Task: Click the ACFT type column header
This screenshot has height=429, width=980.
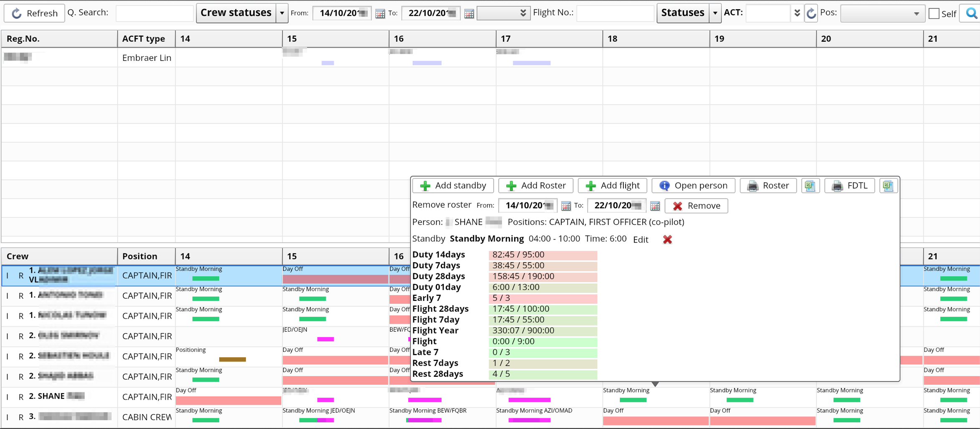Action: (x=146, y=39)
